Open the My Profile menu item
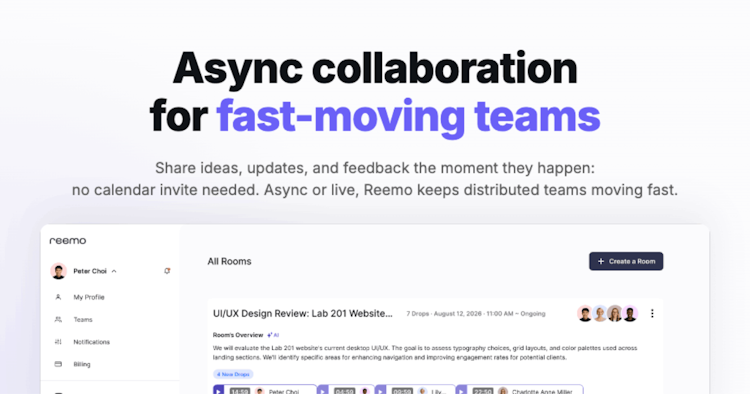Image resolution: width=750 pixels, height=394 pixels. click(88, 297)
